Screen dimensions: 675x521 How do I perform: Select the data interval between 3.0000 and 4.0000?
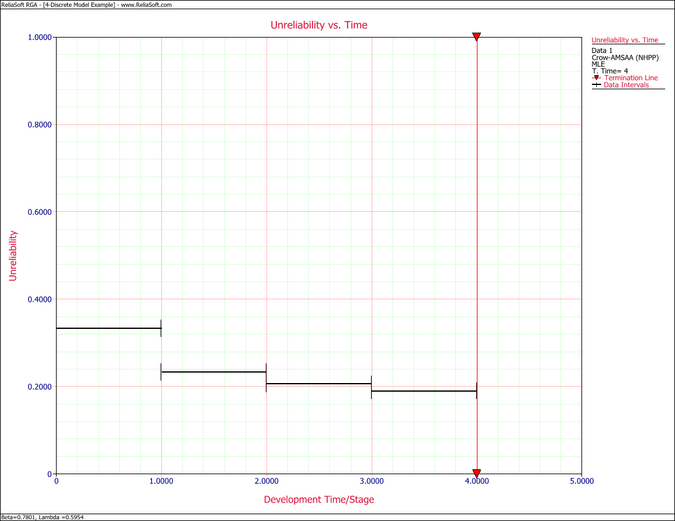click(x=423, y=391)
